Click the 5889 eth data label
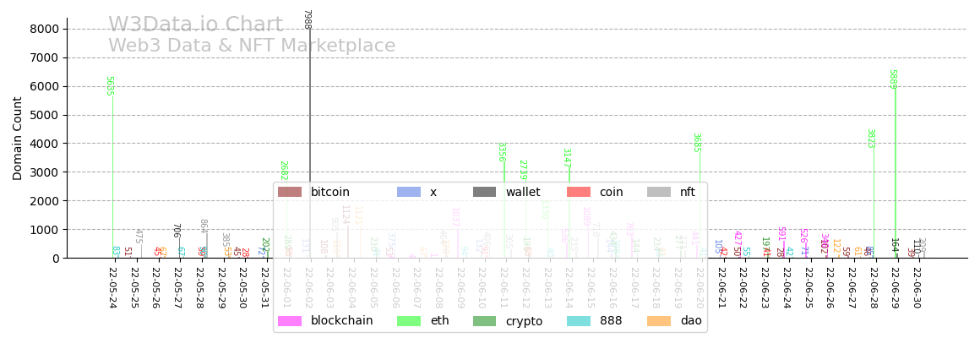Viewport: 980px width, 338px height. point(892,79)
